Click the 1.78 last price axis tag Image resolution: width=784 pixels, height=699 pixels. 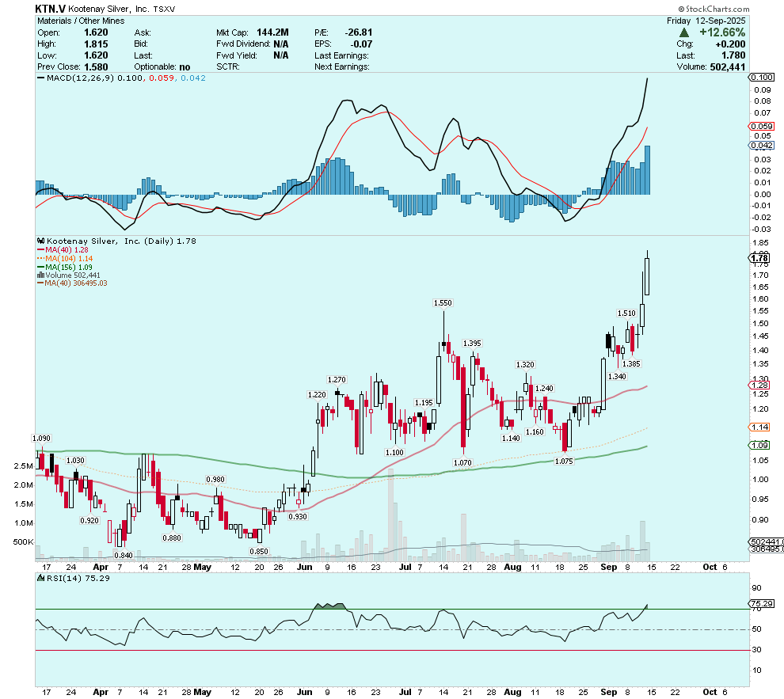[x=759, y=258]
